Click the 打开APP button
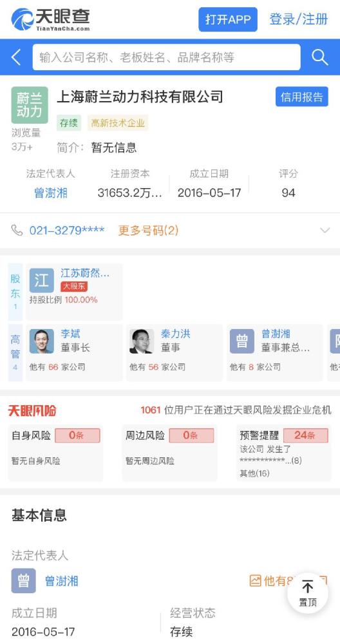 228,19
